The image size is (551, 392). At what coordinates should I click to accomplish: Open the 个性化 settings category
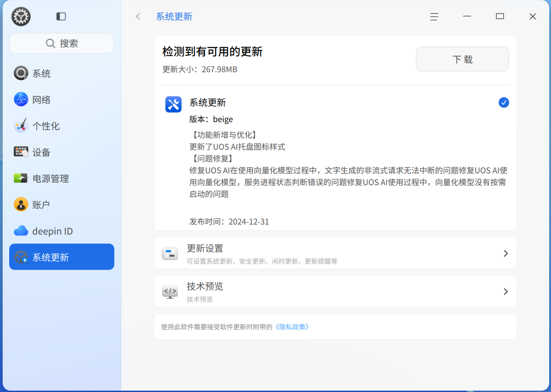(62, 126)
